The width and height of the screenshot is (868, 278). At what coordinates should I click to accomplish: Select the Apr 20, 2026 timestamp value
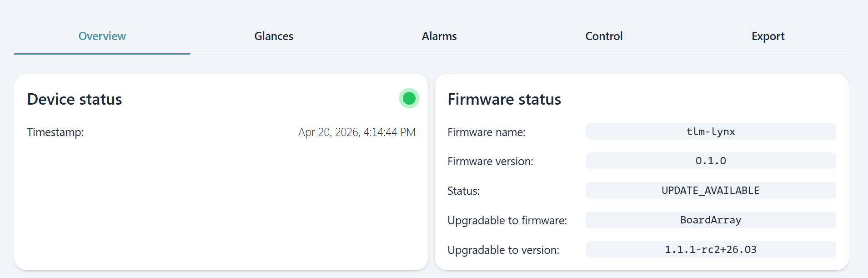click(357, 132)
